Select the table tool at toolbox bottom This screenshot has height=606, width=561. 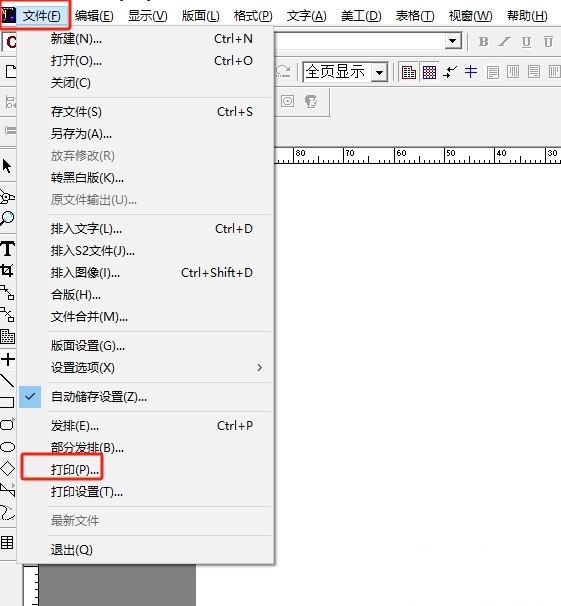[7, 543]
